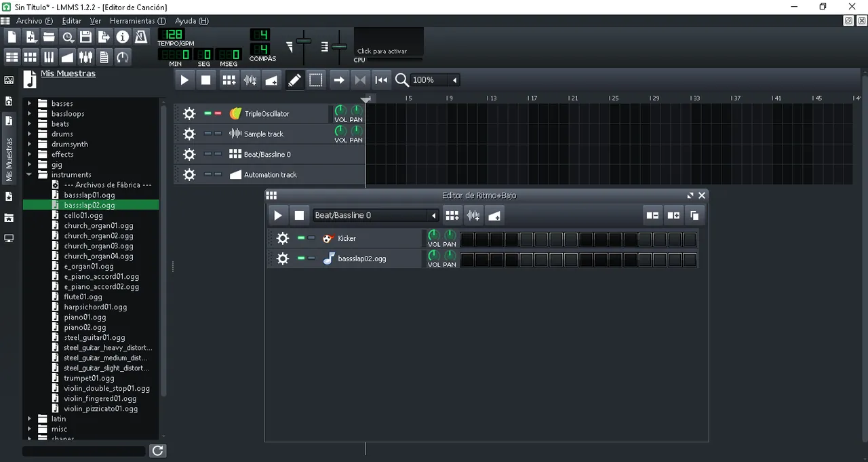This screenshot has height=462, width=868.
Task: Clone steps button in Beat+Bassline Editor
Action: point(694,216)
